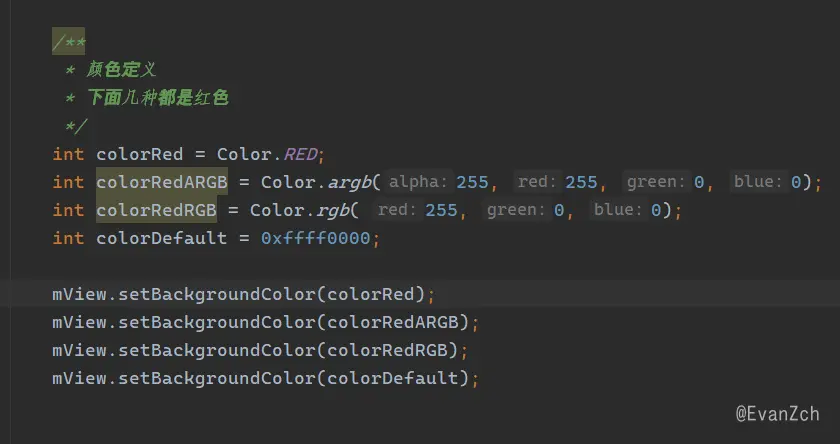Click 'mView' on the setBackgroundColor(colorRedARGB) line
840x444 pixels.
point(79,322)
